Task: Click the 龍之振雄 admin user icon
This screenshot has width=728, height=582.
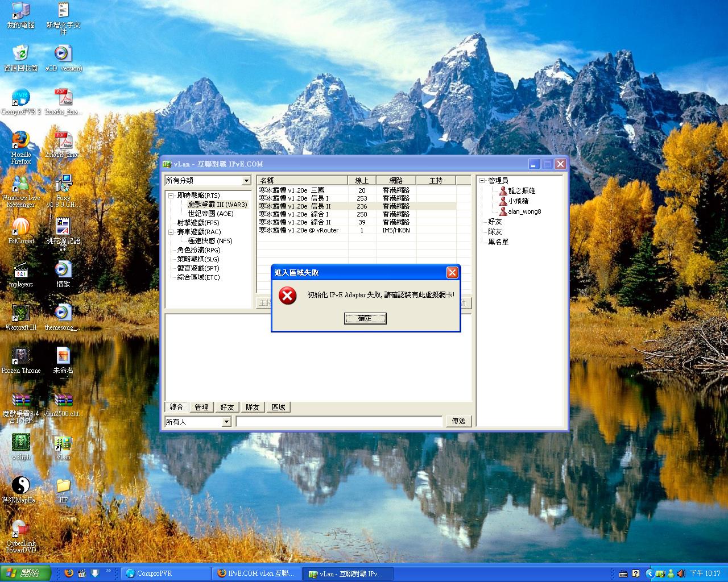Action: (503, 191)
